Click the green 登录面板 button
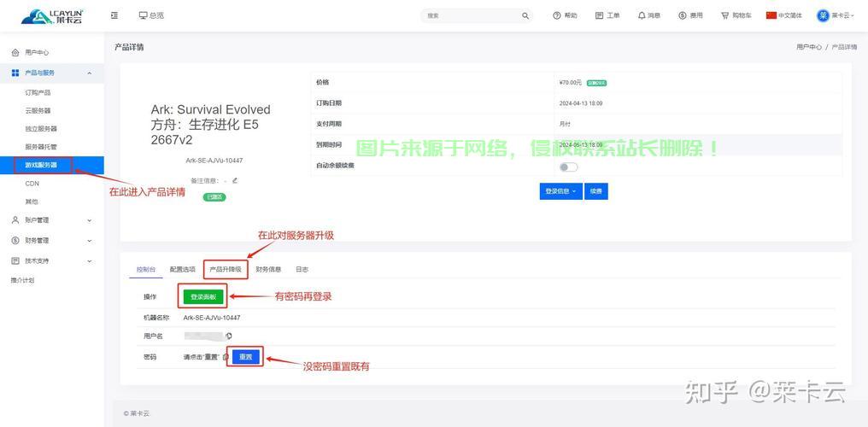 click(203, 297)
